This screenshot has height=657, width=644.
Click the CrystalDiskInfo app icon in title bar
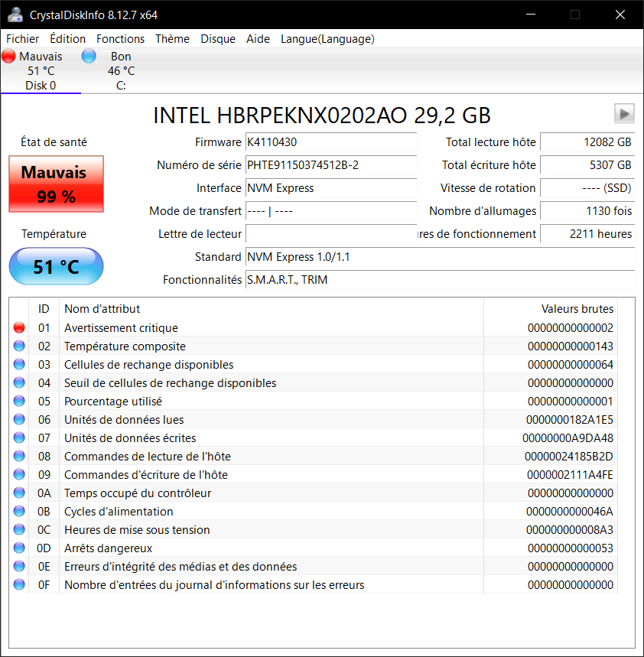pyautogui.click(x=15, y=15)
